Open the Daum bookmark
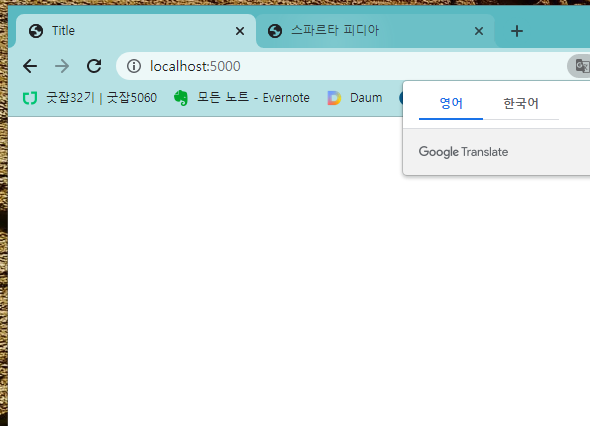This screenshot has width=590, height=426. tap(355, 98)
